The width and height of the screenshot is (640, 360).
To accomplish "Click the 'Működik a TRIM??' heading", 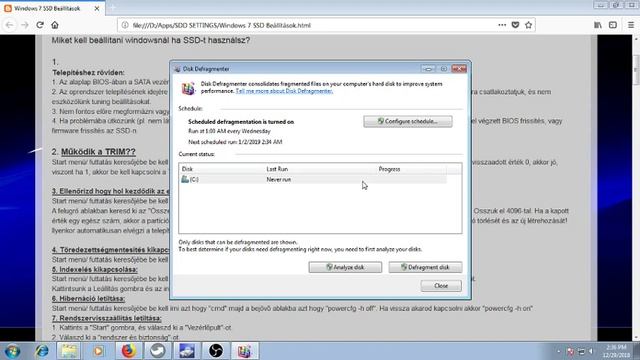I will 98,151.
